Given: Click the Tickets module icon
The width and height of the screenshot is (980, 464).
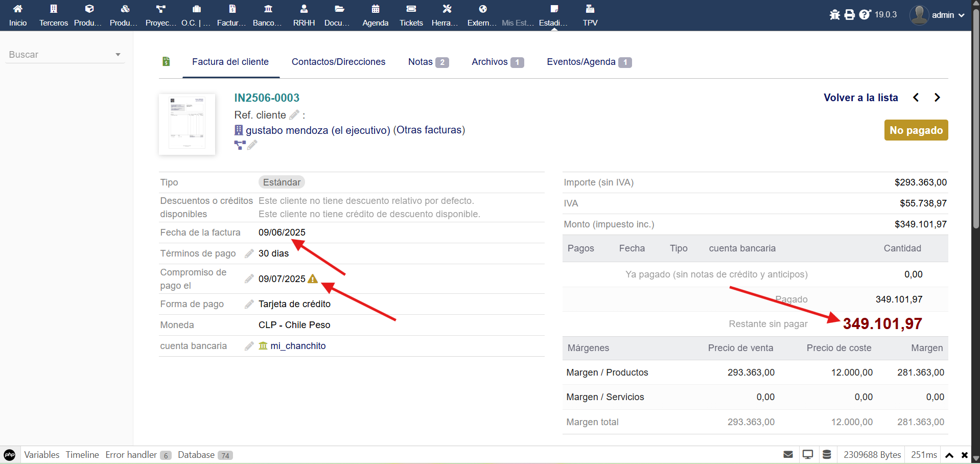Looking at the screenshot, I should coord(411,9).
